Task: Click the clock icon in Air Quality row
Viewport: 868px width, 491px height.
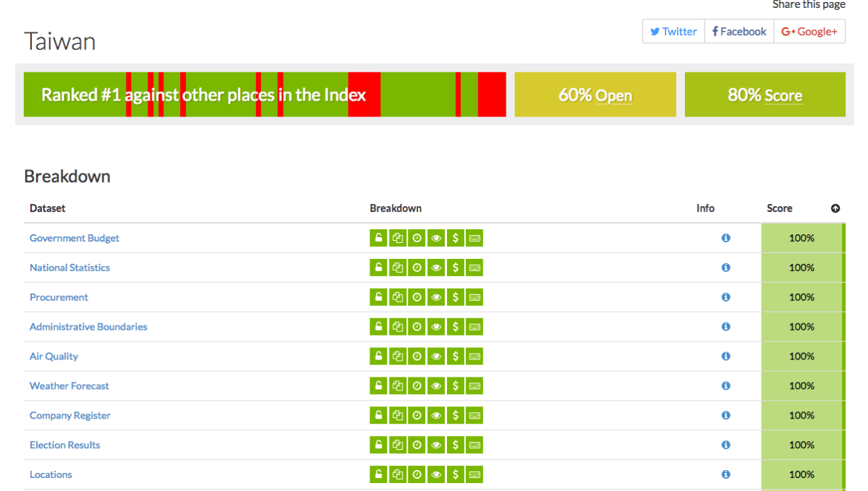Action: click(417, 356)
